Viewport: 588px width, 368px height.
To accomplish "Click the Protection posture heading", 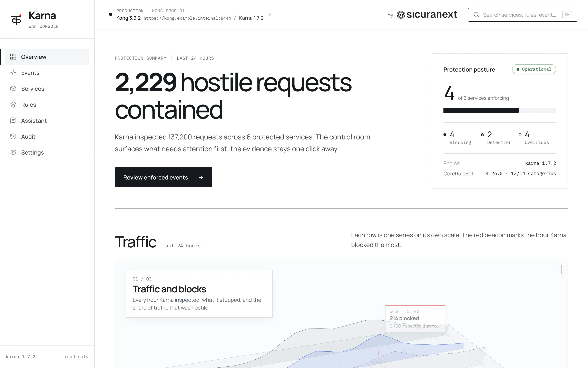I will (x=469, y=70).
